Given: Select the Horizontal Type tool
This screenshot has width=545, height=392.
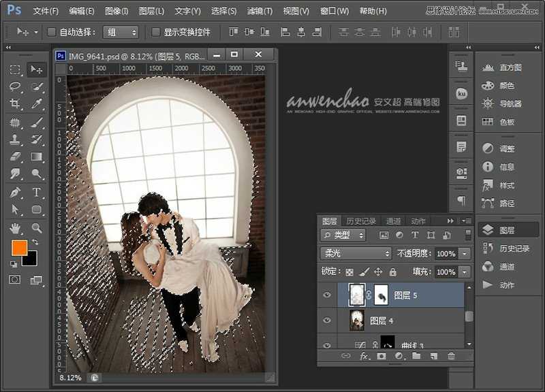Looking at the screenshot, I should point(37,193).
